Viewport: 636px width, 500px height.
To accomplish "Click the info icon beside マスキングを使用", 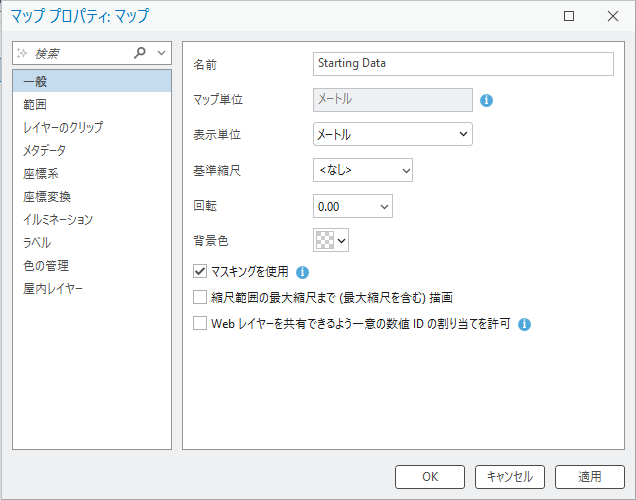I will pyautogui.click(x=302, y=271).
